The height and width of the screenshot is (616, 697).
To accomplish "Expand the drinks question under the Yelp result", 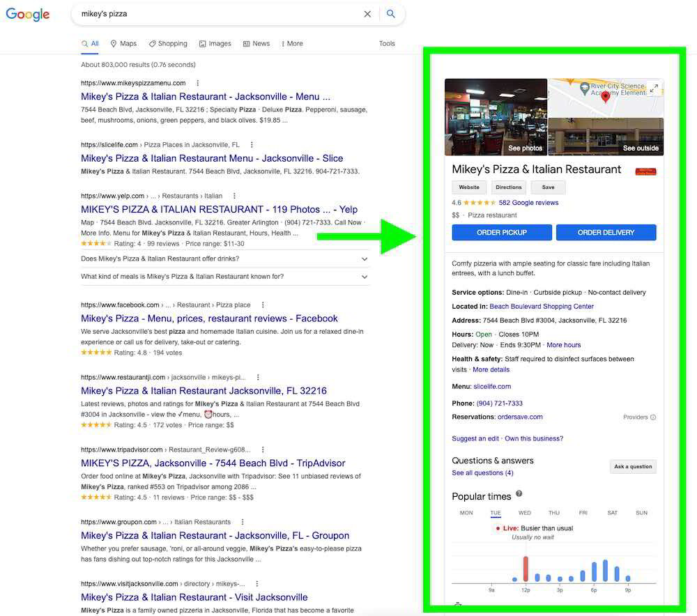I will (x=364, y=258).
